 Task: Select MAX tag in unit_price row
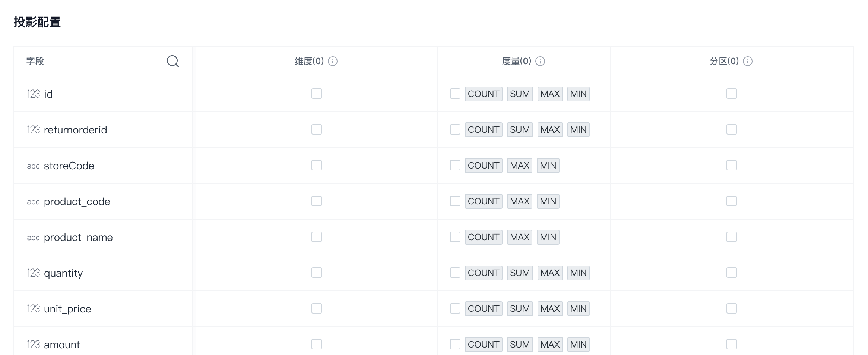[x=550, y=309]
